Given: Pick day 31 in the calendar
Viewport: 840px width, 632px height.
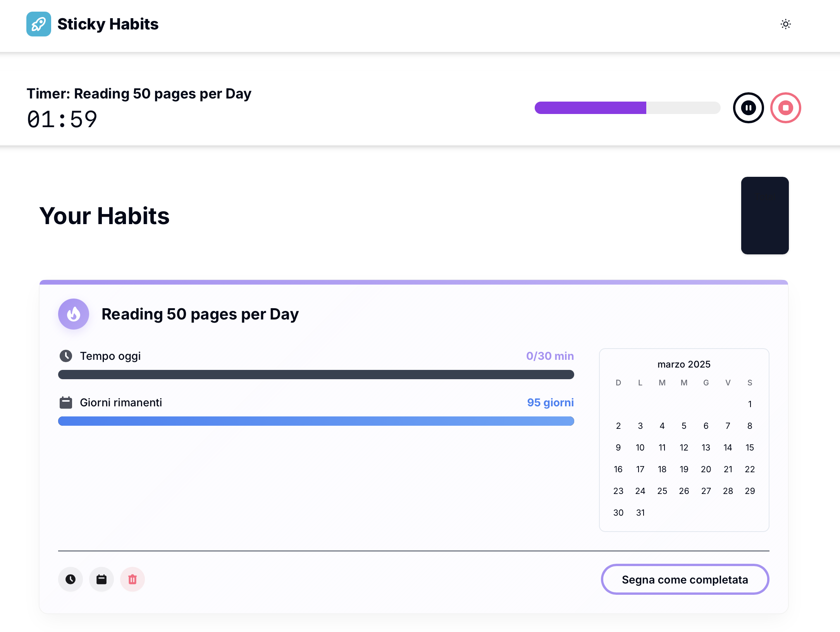Looking at the screenshot, I should point(640,513).
